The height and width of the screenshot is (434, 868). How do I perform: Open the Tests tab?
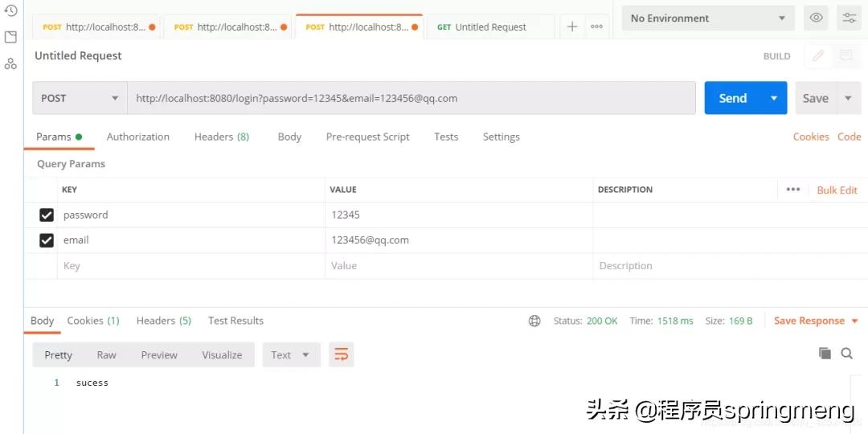pyautogui.click(x=446, y=137)
